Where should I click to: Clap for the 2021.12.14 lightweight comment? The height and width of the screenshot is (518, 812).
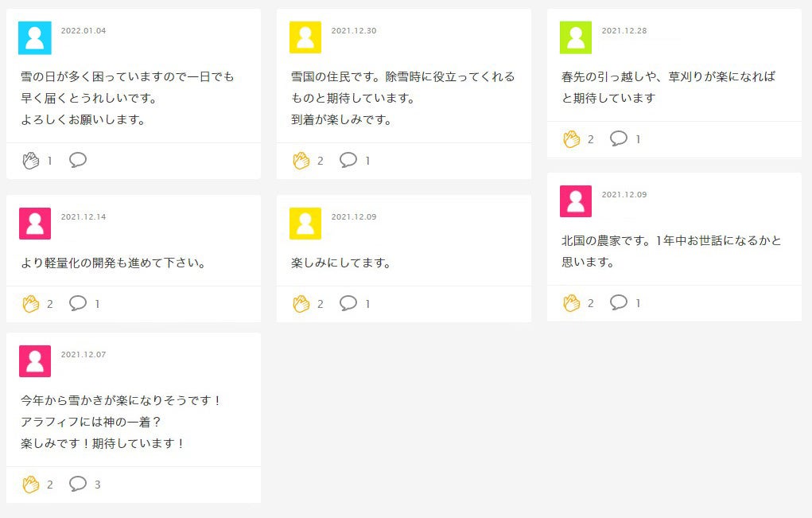pos(30,304)
